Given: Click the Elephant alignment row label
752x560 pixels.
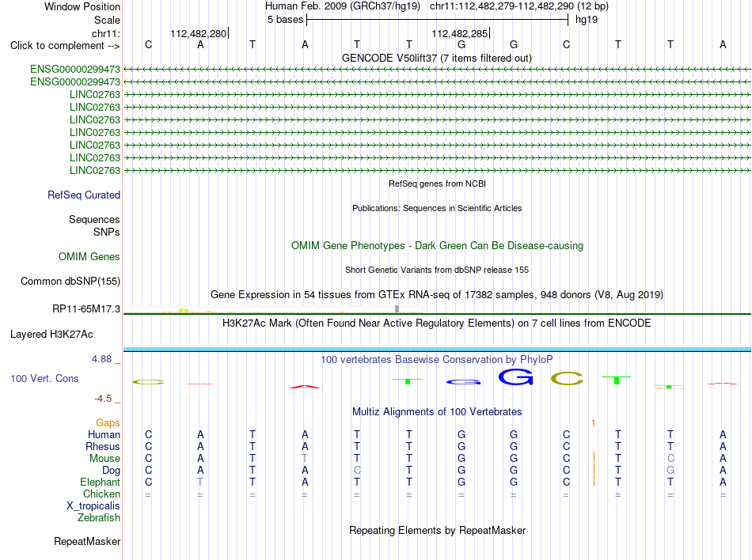Looking at the screenshot, I should click(x=101, y=482).
